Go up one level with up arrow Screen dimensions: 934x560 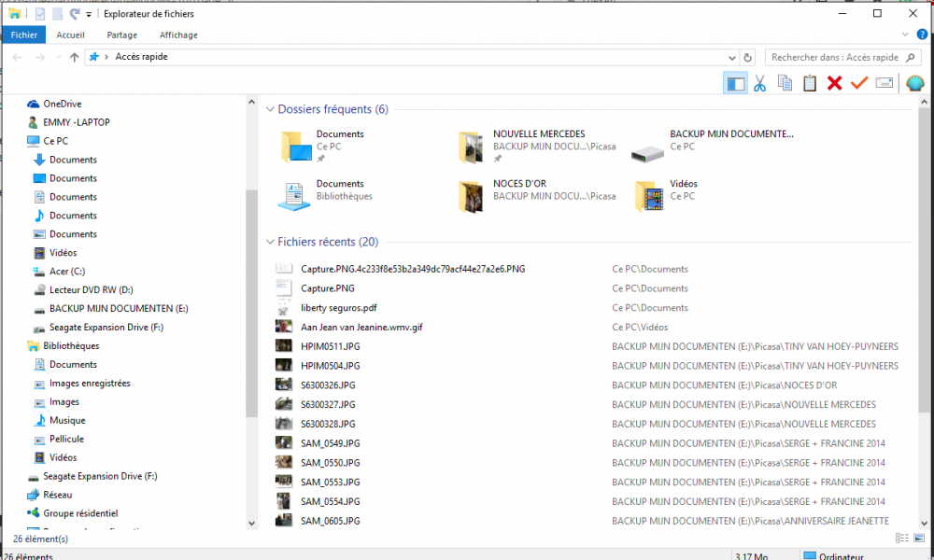point(74,57)
